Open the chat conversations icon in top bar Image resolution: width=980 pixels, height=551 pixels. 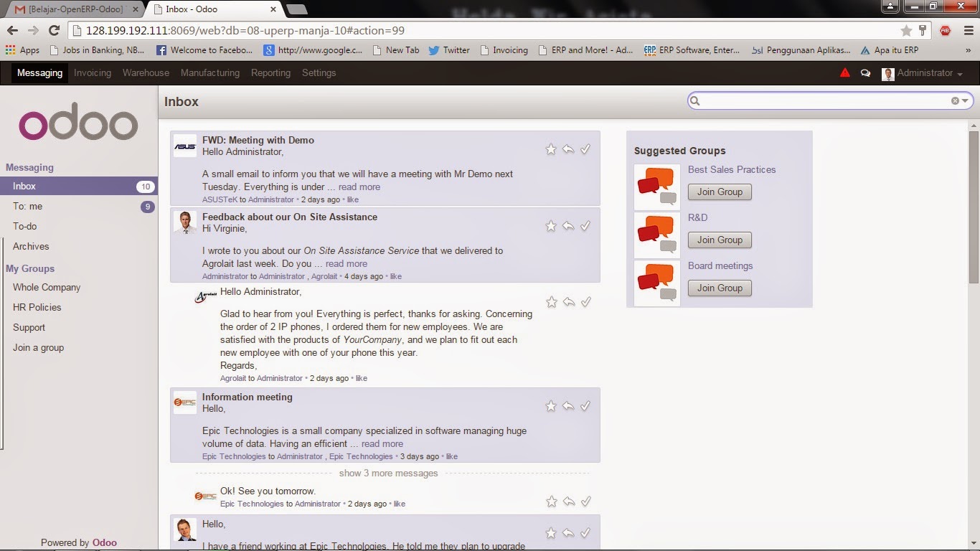(x=865, y=73)
